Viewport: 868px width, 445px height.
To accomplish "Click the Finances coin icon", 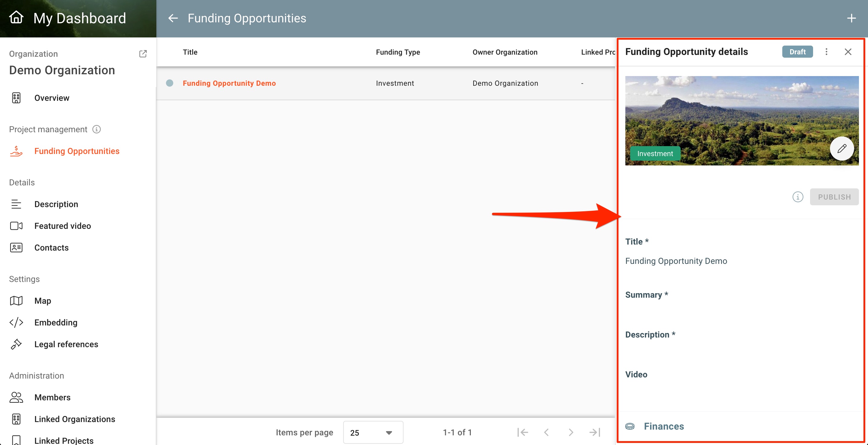I will (x=630, y=427).
